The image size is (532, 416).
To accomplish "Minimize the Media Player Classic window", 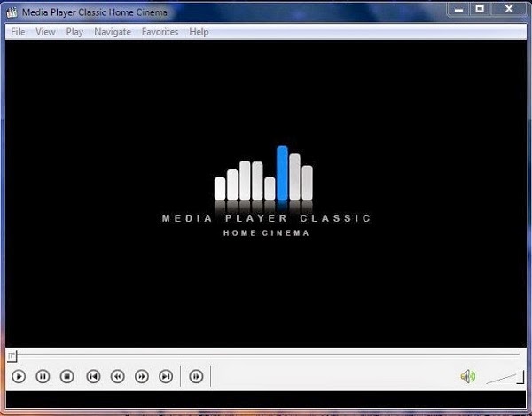I will [x=458, y=9].
